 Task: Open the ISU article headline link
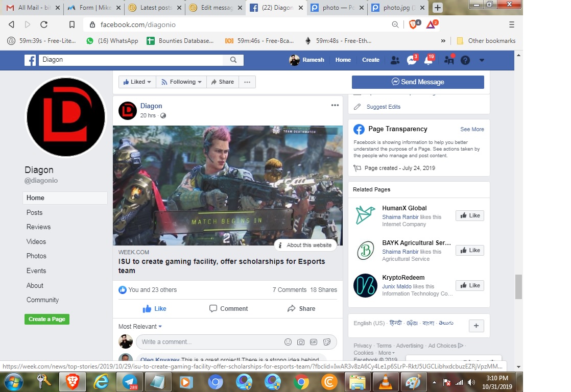point(222,266)
